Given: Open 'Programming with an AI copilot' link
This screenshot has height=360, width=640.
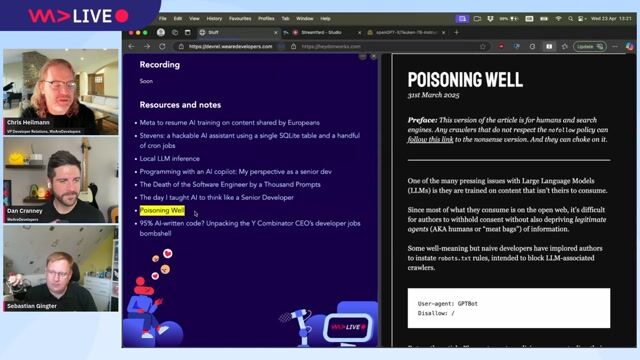Looking at the screenshot, I should 236,171.
